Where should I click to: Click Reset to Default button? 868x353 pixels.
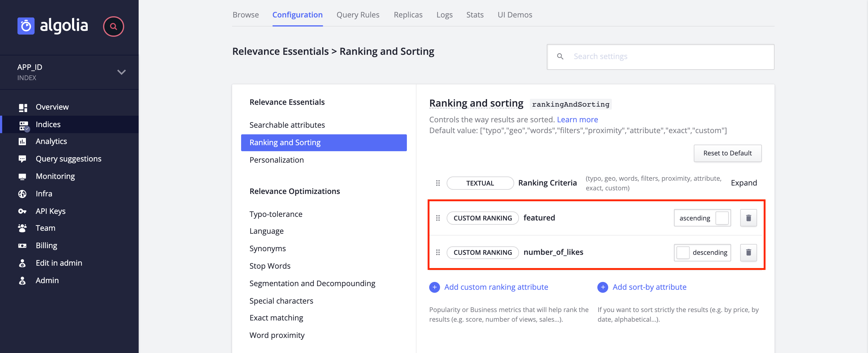[x=727, y=153]
